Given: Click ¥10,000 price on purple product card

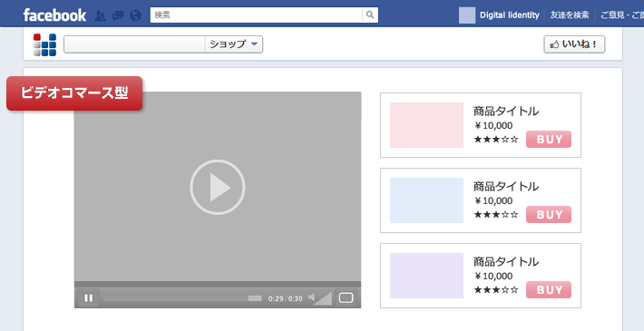Looking at the screenshot, I should click(x=493, y=276).
